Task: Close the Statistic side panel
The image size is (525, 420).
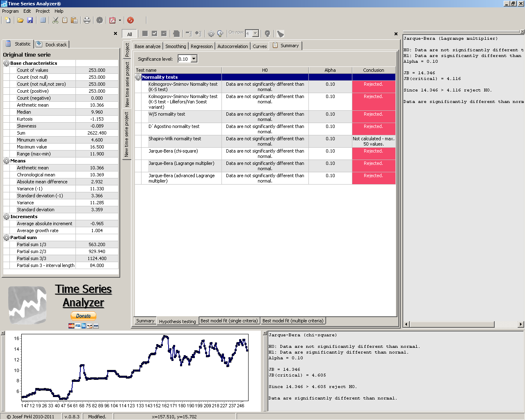Action: [x=115, y=34]
